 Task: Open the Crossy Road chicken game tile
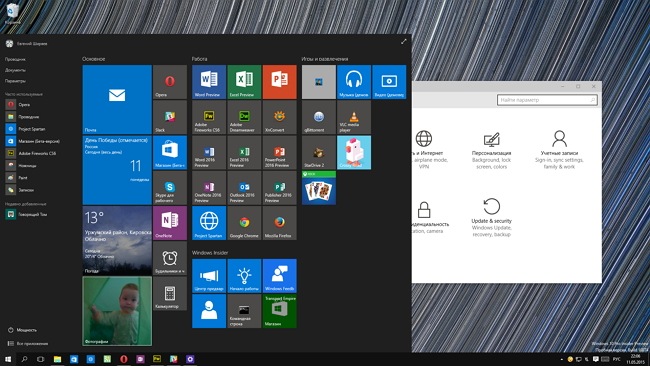354,152
